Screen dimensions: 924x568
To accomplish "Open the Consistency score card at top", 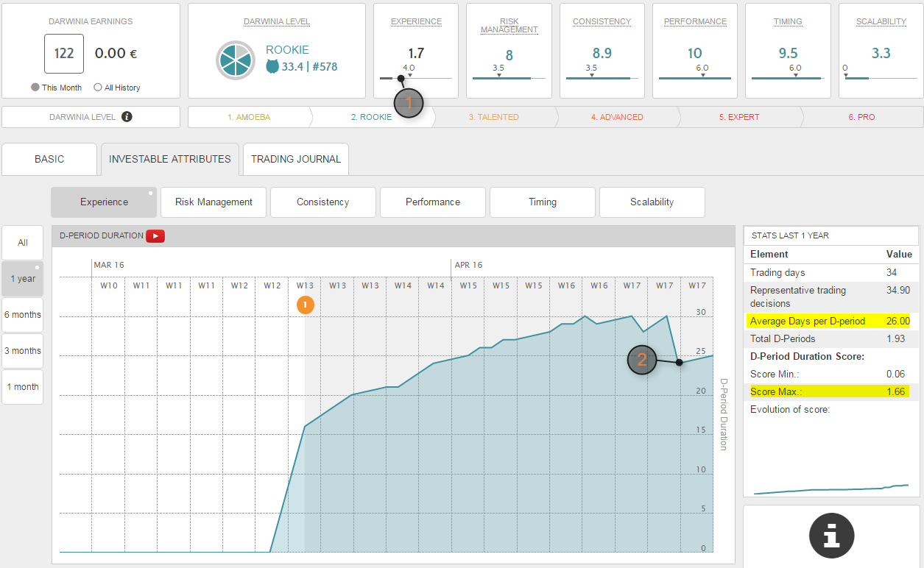I will click(x=602, y=51).
